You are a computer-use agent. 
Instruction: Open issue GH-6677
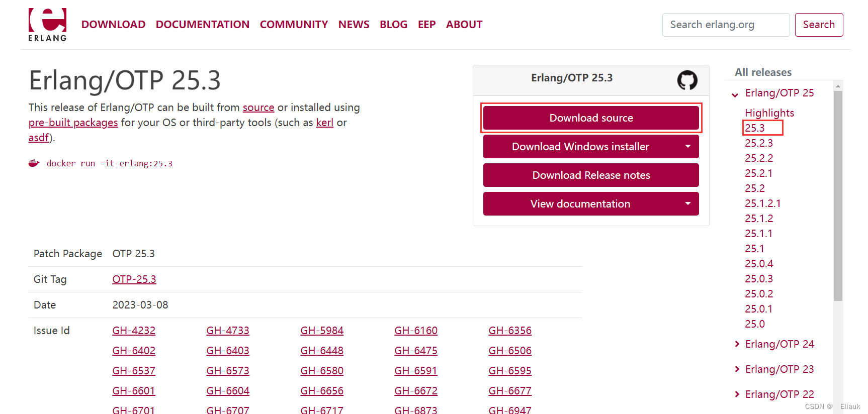(x=510, y=391)
